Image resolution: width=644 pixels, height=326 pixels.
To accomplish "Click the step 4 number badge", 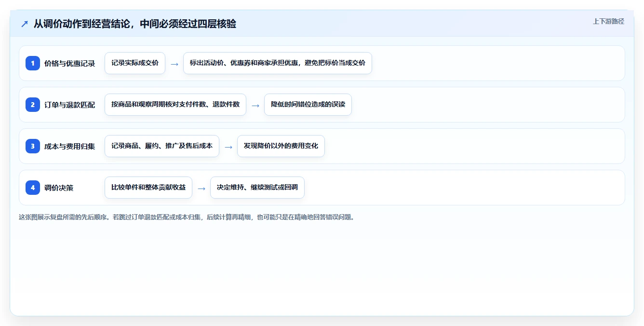I will tap(33, 188).
